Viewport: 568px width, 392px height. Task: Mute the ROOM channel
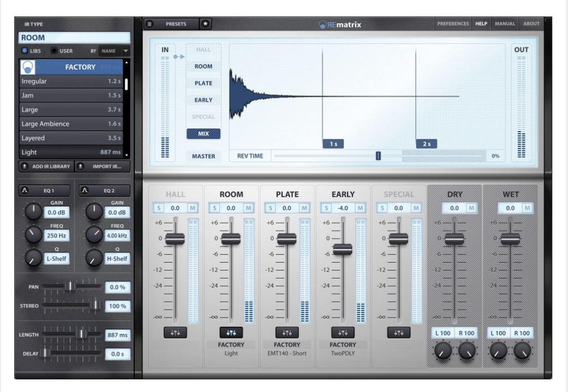pos(248,208)
